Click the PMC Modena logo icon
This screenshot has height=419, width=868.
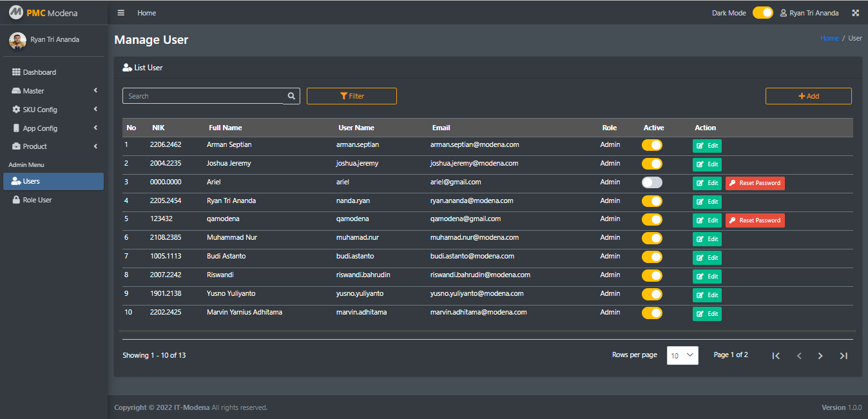(15, 13)
